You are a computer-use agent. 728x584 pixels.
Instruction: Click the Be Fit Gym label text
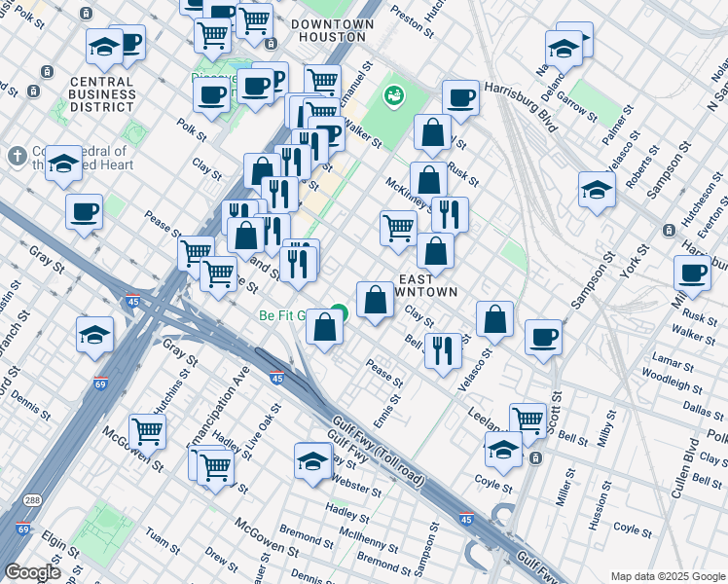click(282, 315)
